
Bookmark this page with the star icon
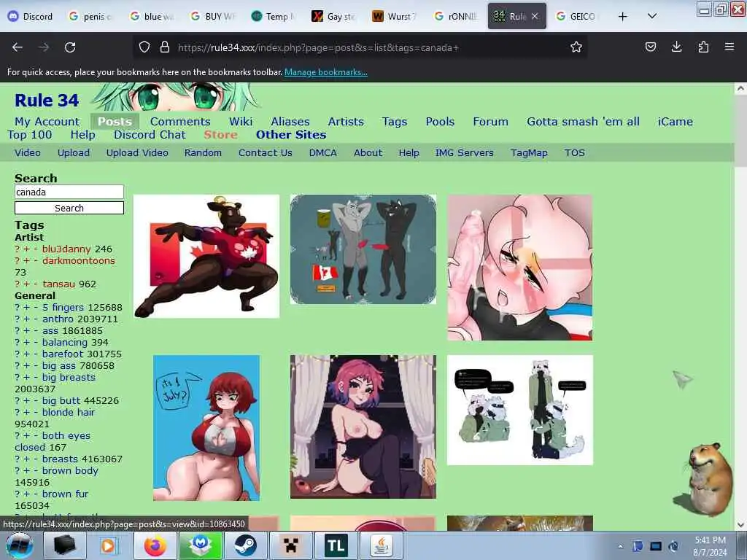coord(576,47)
